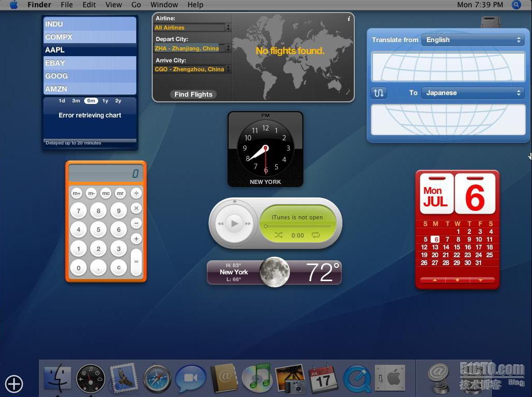Click the calculator clear c key
Image resolution: width=532 pixels, height=397 pixels.
tap(118, 268)
